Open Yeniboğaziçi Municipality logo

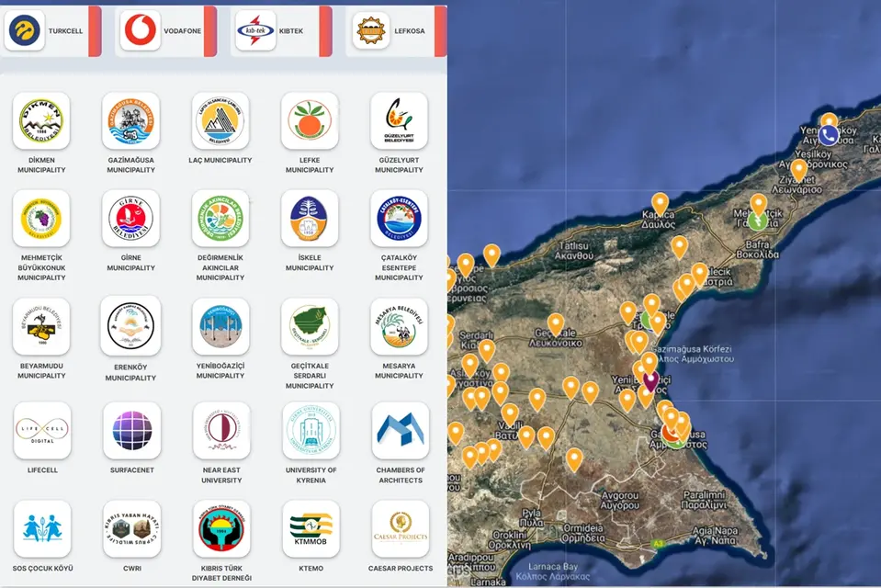pos(220,326)
